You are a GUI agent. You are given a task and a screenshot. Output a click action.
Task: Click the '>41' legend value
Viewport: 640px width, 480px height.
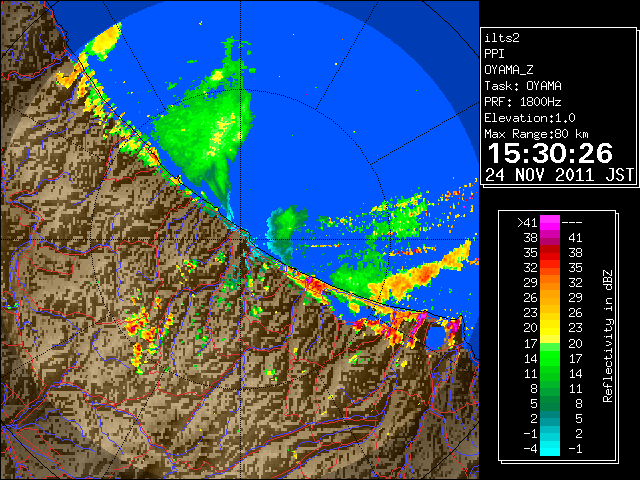pos(527,223)
